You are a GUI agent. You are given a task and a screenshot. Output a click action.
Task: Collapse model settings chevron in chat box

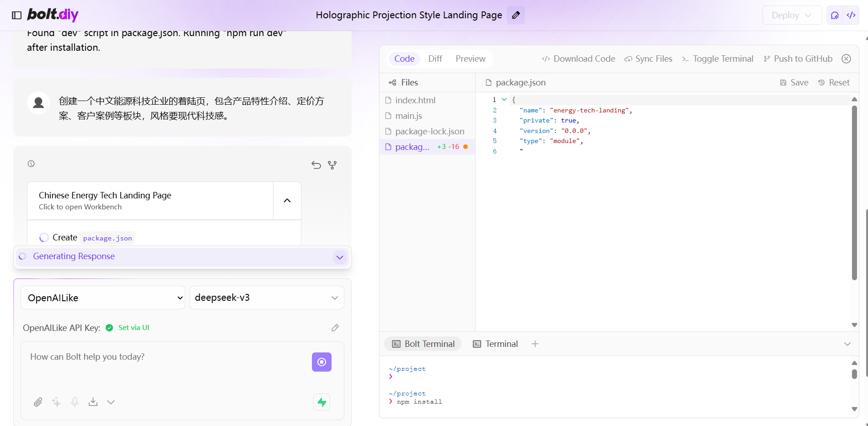111,402
